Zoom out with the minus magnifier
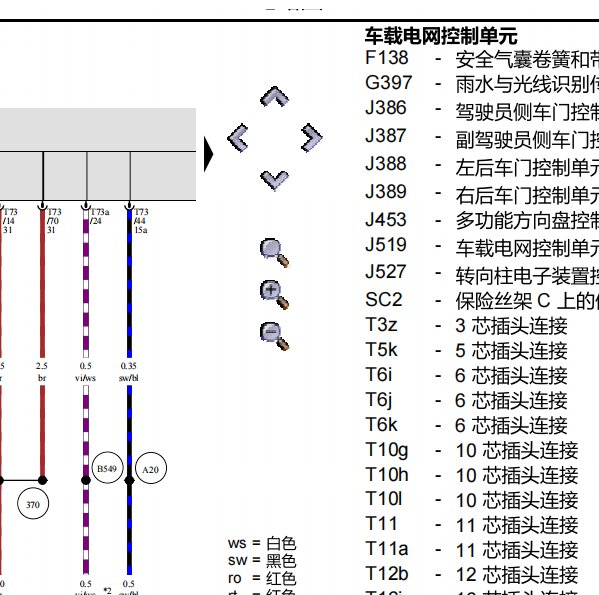599x595 pixels. pos(274,336)
